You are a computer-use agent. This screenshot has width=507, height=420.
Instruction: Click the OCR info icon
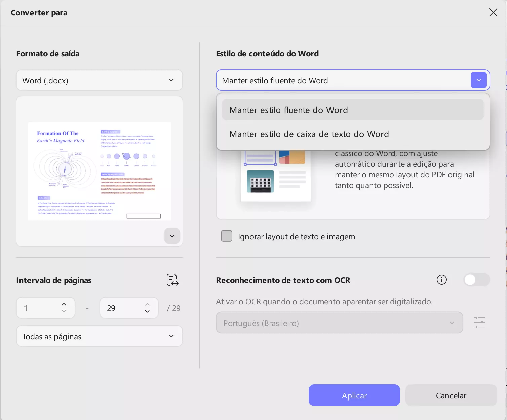coord(441,280)
